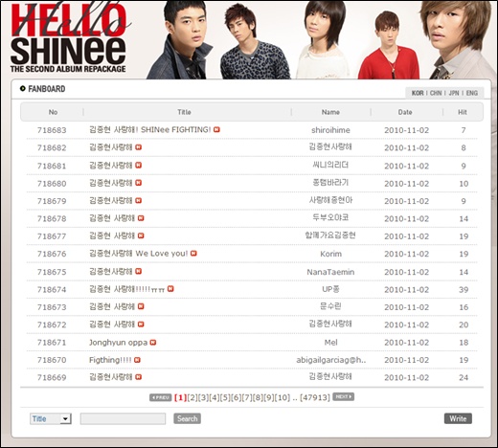498x448 pixels.
Task: Click the FANBOARD heading
Action: [47, 89]
